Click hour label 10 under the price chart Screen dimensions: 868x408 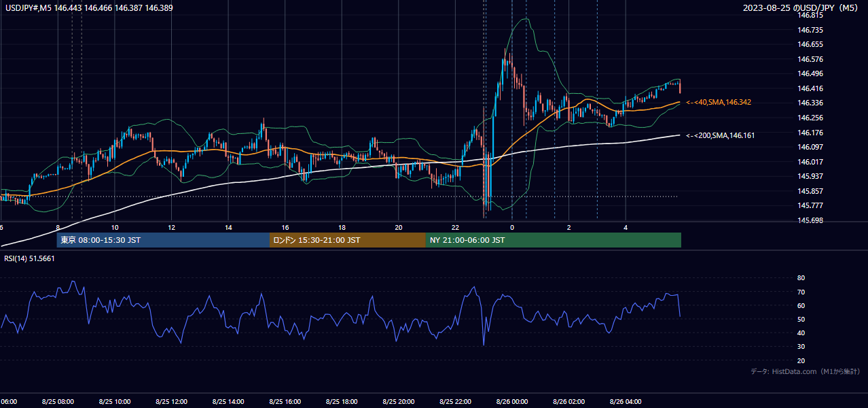coord(115,227)
